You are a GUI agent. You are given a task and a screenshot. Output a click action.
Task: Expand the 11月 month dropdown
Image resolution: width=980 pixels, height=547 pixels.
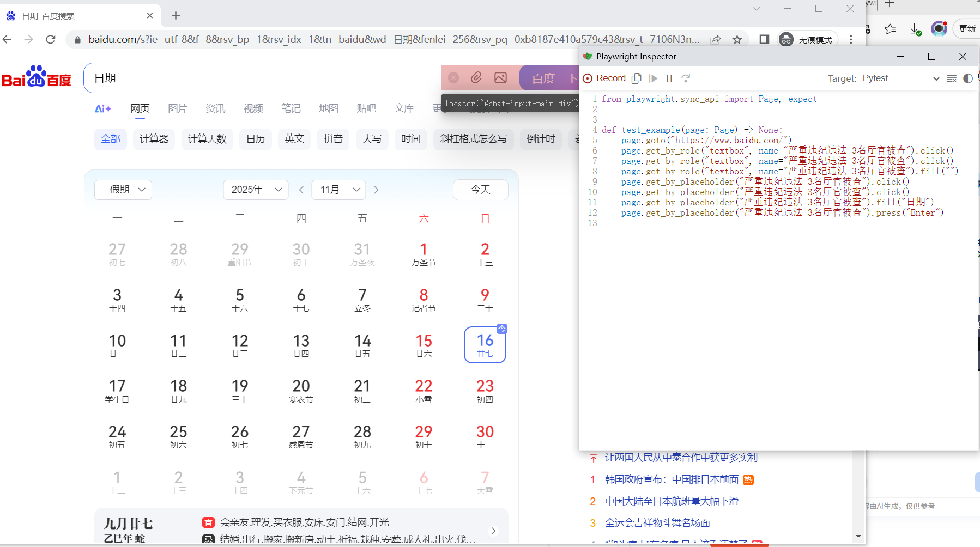click(339, 189)
